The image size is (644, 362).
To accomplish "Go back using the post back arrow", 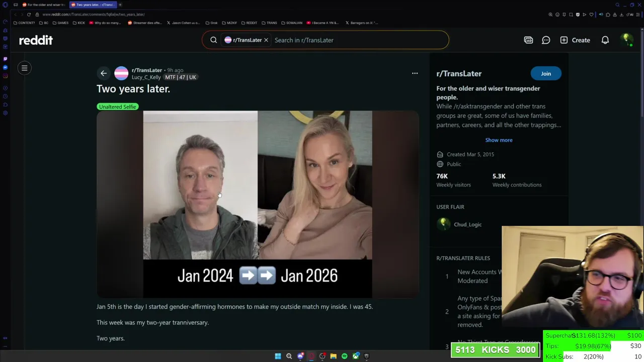I will 104,73.
